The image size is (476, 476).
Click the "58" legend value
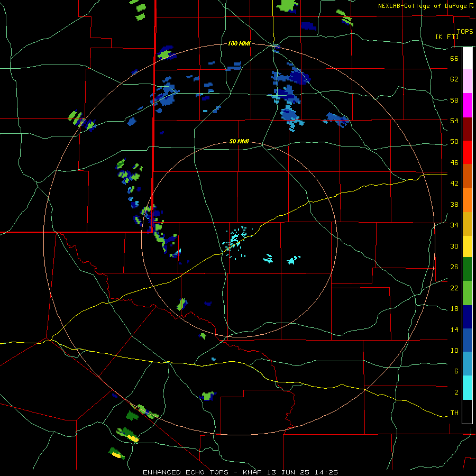[x=454, y=100]
